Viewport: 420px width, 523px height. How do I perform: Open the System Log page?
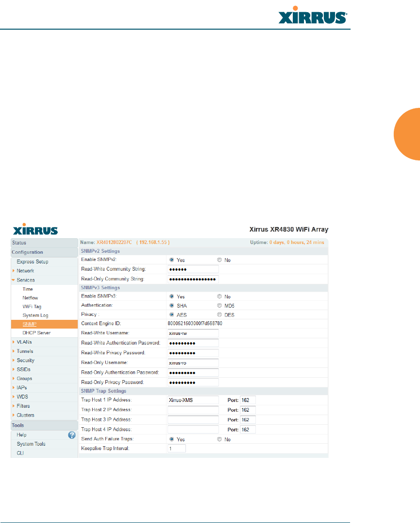pyautogui.click(x=35, y=315)
